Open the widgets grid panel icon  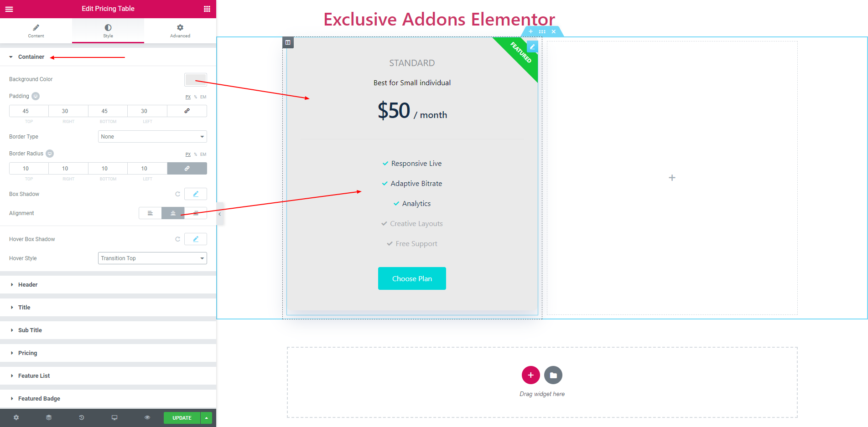pos(207,9)
